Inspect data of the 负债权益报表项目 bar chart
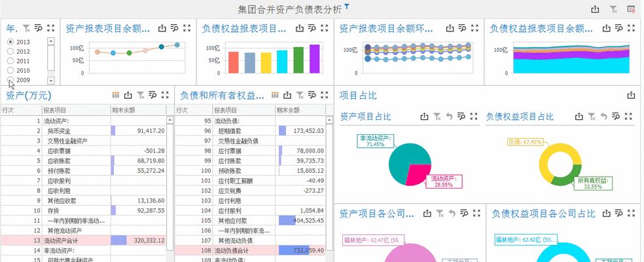The height and width of the screenshot is (262, 644). [x=312, y=28]
